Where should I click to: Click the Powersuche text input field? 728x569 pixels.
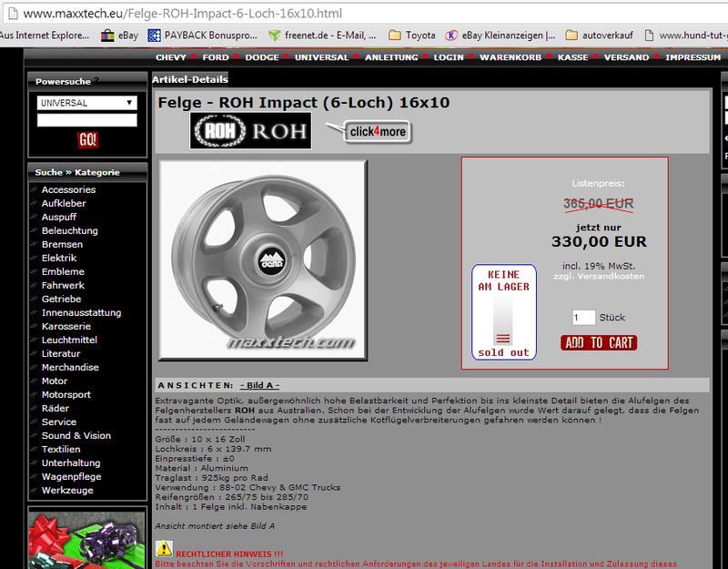click(x=86, y=120)
